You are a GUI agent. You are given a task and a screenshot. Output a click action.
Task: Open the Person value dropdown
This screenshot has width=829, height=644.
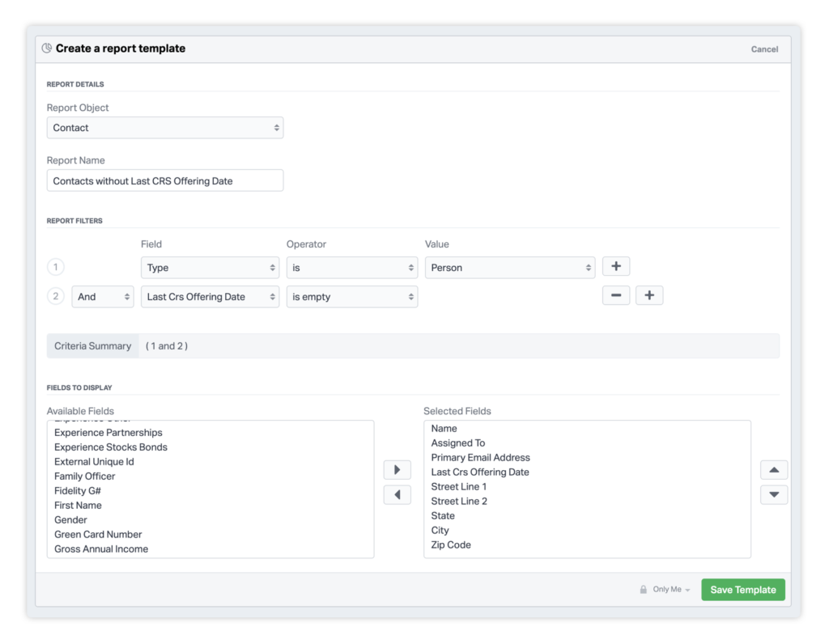point(510,267)
